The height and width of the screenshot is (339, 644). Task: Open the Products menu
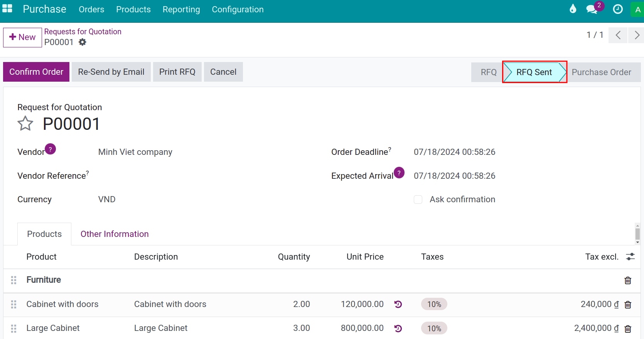coord(133,9)
